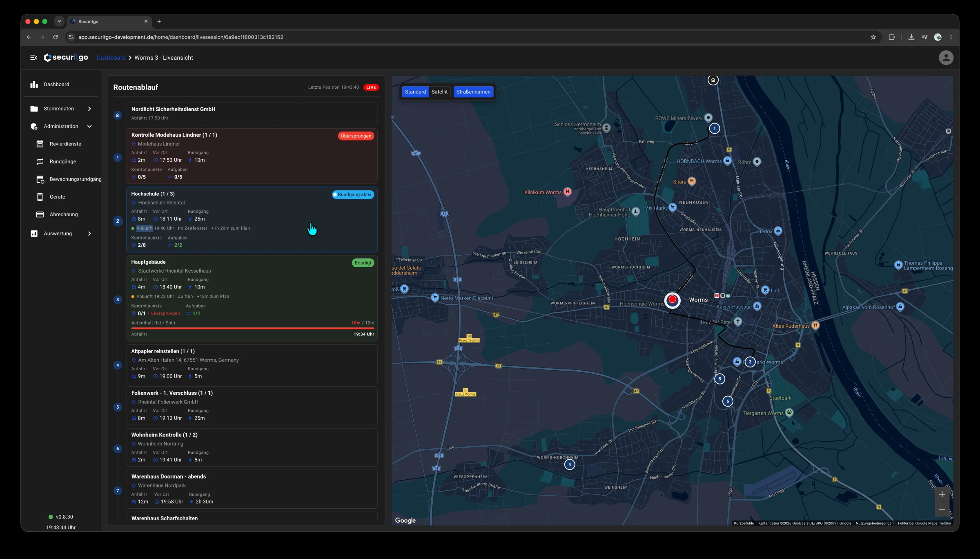This screenshot has height=559, width=980.
Task: Zoom out on the map
Action: pos(942,510)
